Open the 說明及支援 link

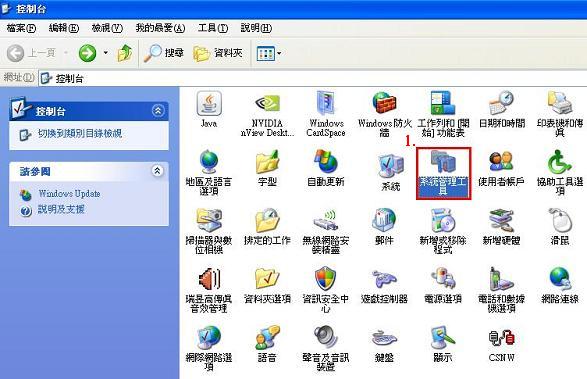(x=61, y=209)
